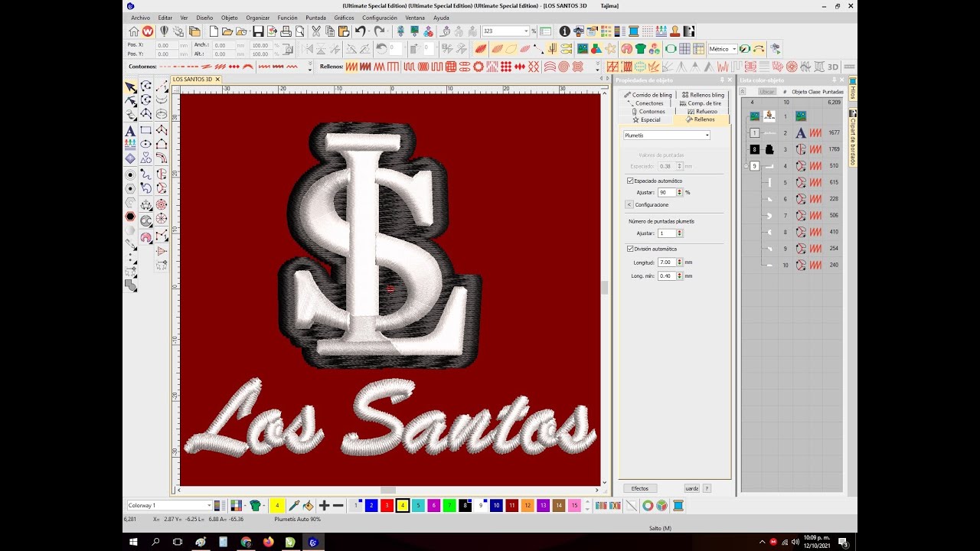
Task: Click the '<' Configuracione expander button
Action: pos(629,205)
